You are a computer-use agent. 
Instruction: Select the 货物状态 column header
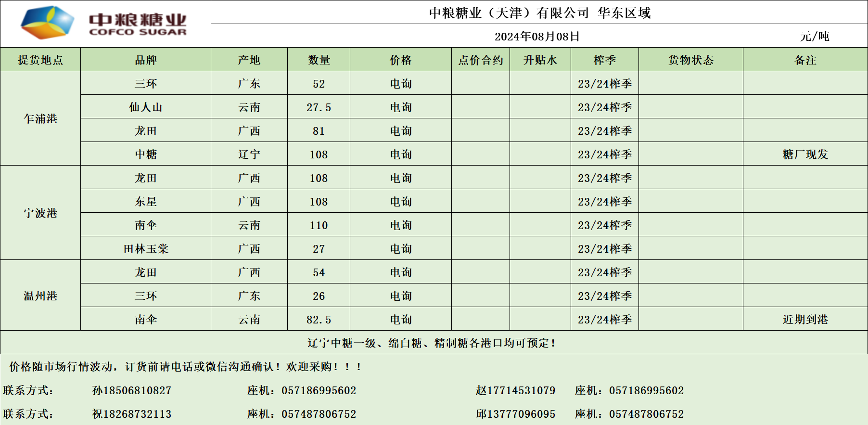click(x=691, y=60)
